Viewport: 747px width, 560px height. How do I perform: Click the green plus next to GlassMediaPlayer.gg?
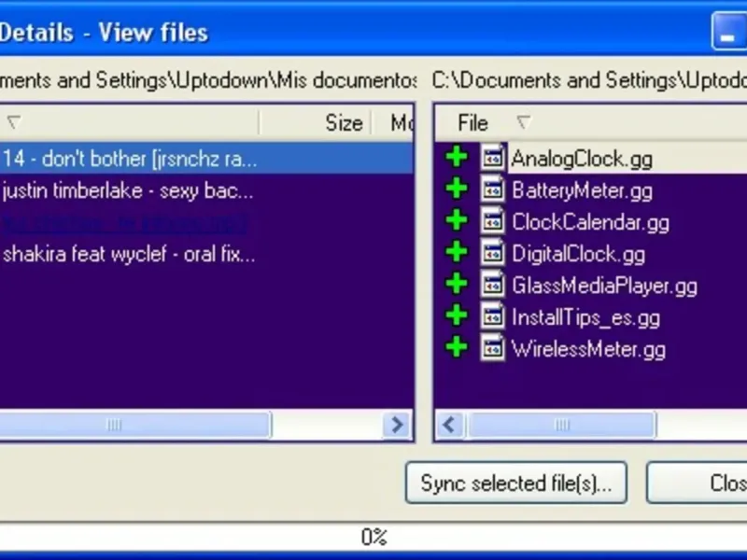click(457, 285)
